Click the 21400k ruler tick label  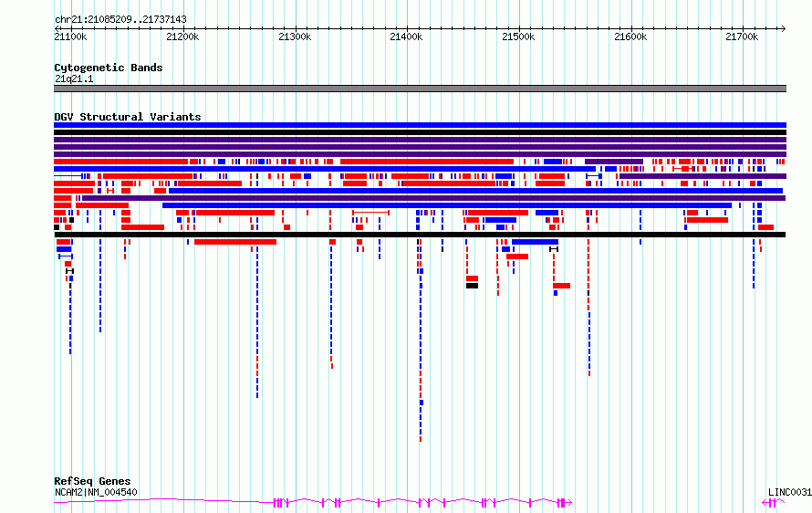pyautogui.click(x=406, y=37)
